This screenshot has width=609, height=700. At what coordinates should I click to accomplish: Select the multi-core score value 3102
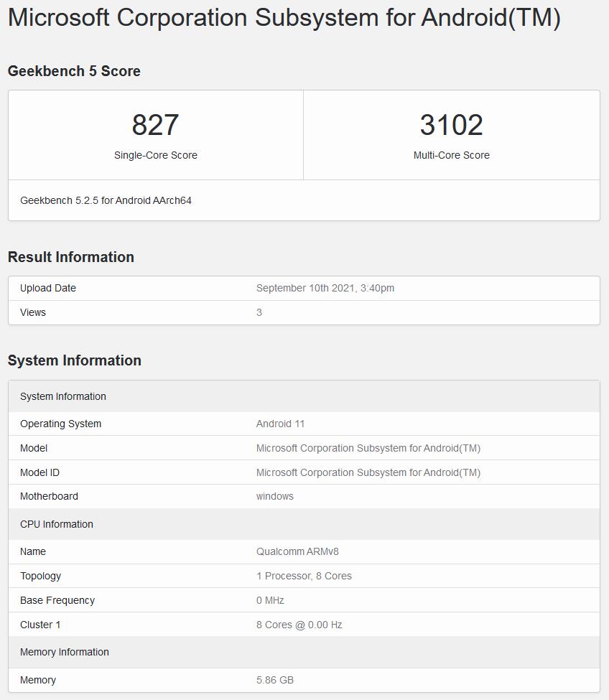pyautogui.click(x=451, y=125)
